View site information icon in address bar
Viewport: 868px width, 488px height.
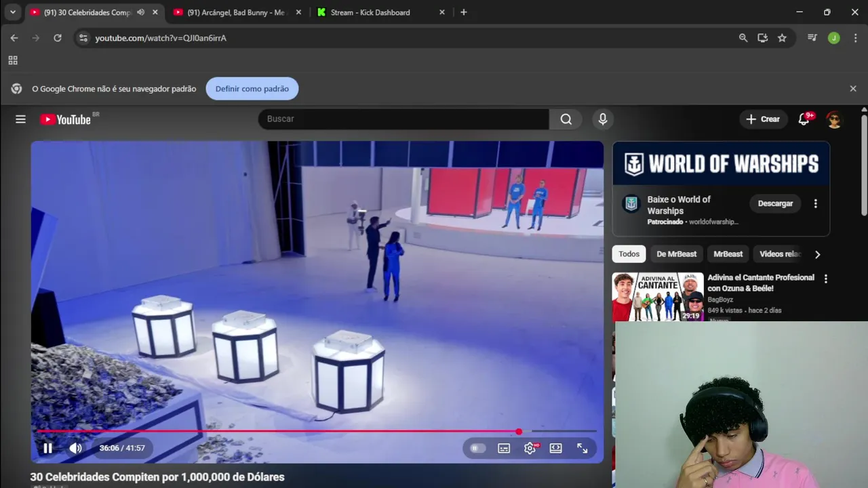click(83, 38)
